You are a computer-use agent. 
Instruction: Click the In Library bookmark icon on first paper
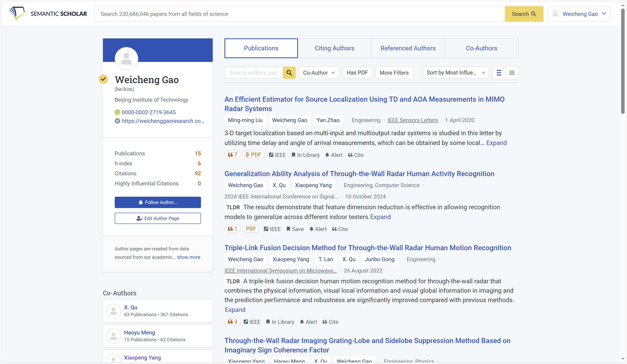293,155
